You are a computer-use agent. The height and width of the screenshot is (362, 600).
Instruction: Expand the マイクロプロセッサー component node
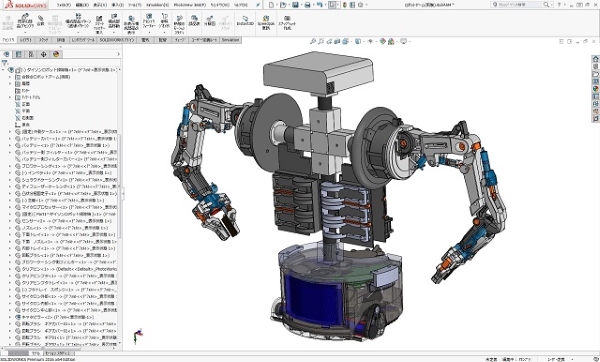pyautogui.click(x=10, y=207)
